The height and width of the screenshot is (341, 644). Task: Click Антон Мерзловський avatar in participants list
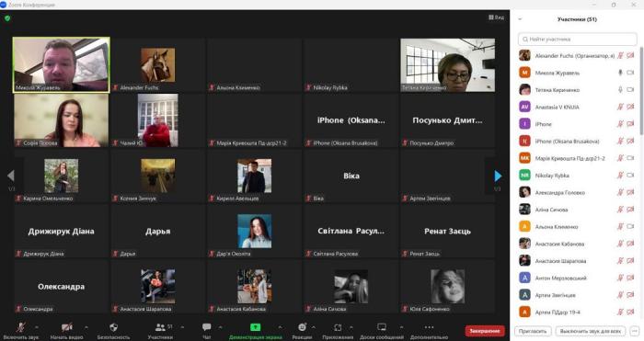pos(524,278)
